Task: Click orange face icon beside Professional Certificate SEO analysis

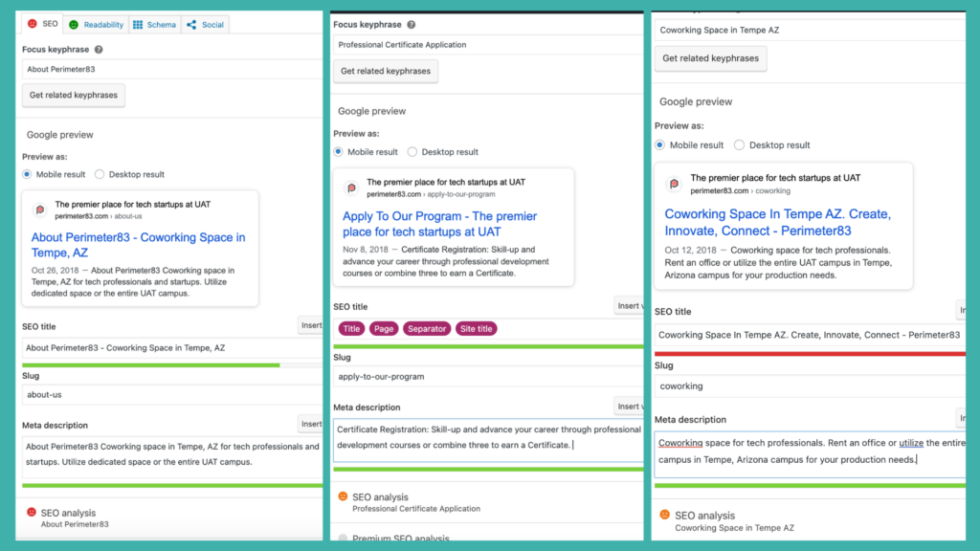Action: (x=343, y=496)
